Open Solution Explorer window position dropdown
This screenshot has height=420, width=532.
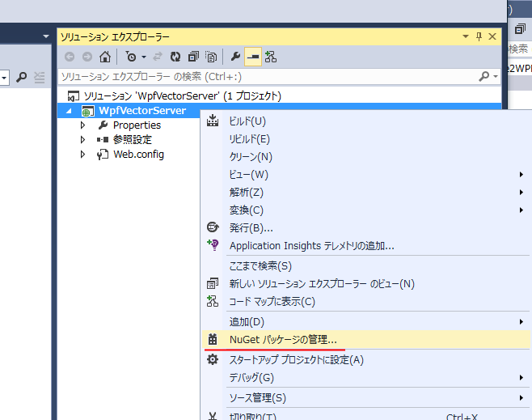[x=466, y=36]
